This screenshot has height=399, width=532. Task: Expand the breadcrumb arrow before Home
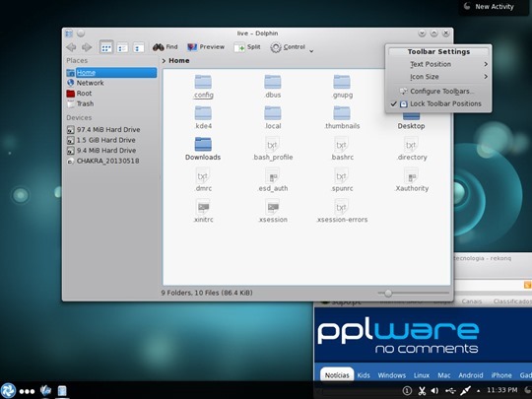coord(164,61)
